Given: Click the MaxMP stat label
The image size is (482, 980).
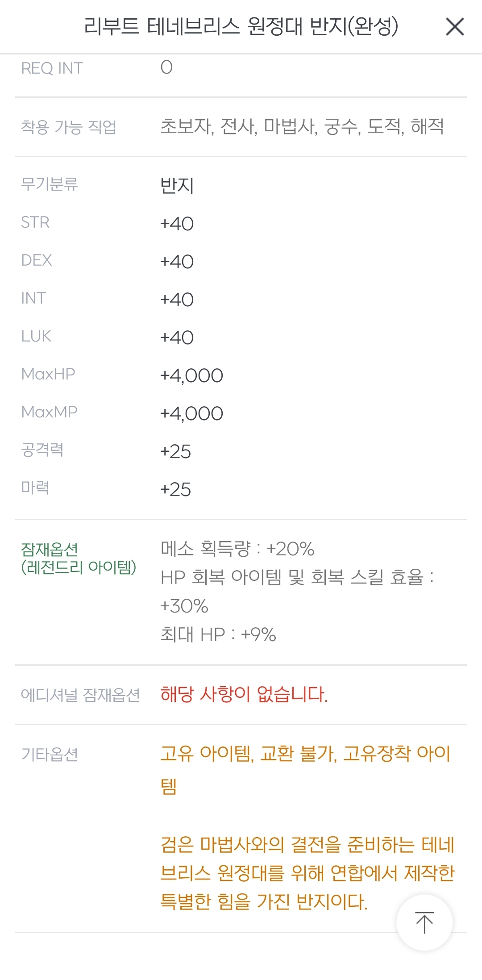Looking at the screenshot, I should (x=49, y=412).
